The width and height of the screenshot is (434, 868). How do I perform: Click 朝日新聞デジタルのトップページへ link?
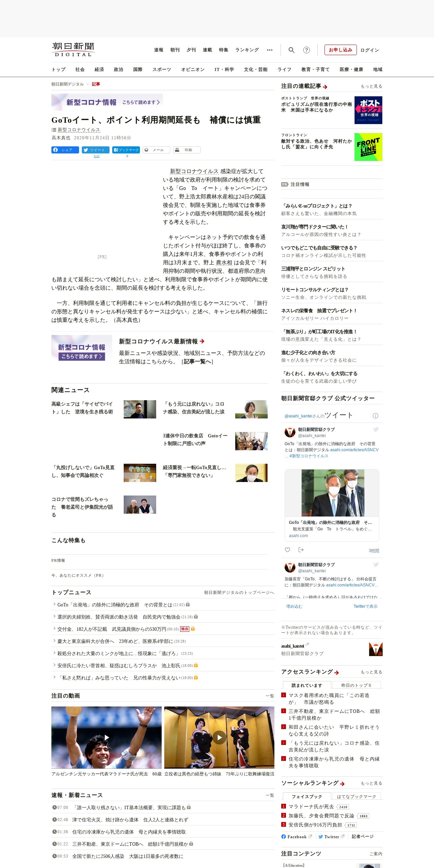tap(239, 593)
